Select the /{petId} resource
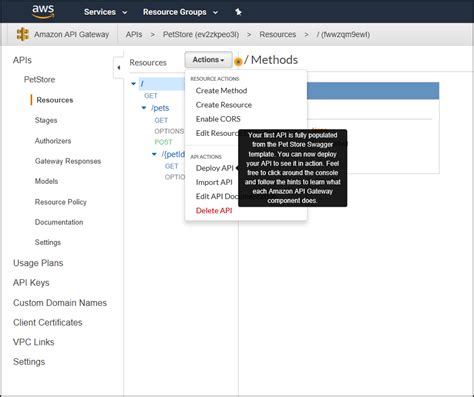The height and width of the screenshot is (397, 474). 173,154
